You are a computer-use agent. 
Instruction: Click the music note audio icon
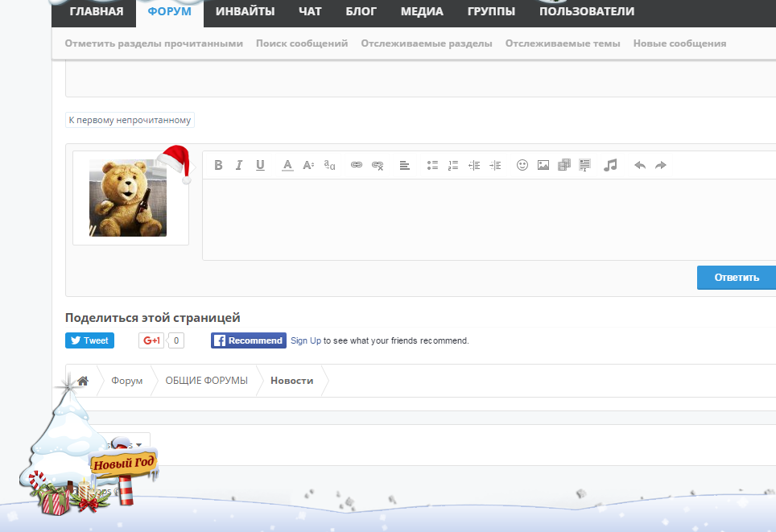610,165
